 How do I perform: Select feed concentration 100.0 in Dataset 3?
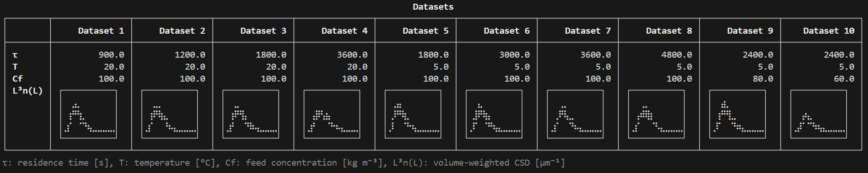pyautogui.click(x=274, y=79)
